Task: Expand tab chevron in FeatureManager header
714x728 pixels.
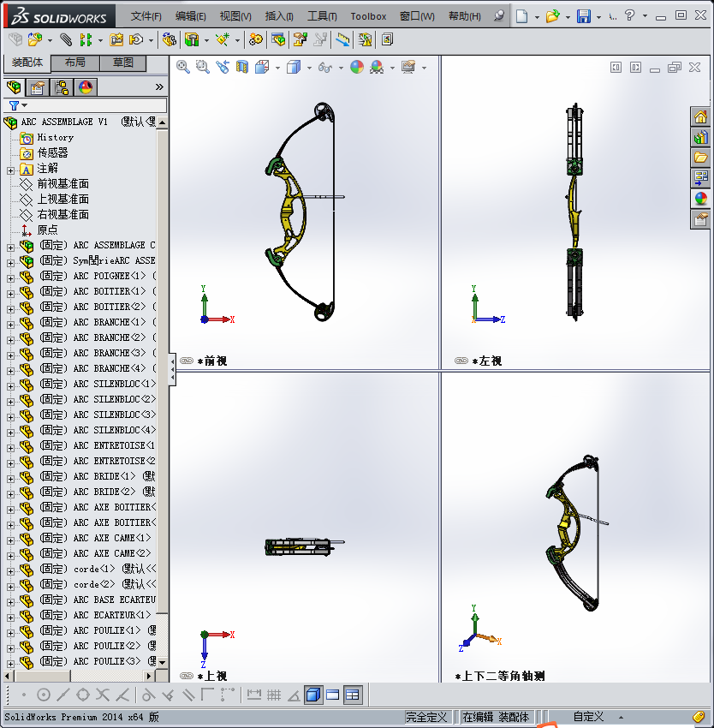Action: (x=159, y=87)
